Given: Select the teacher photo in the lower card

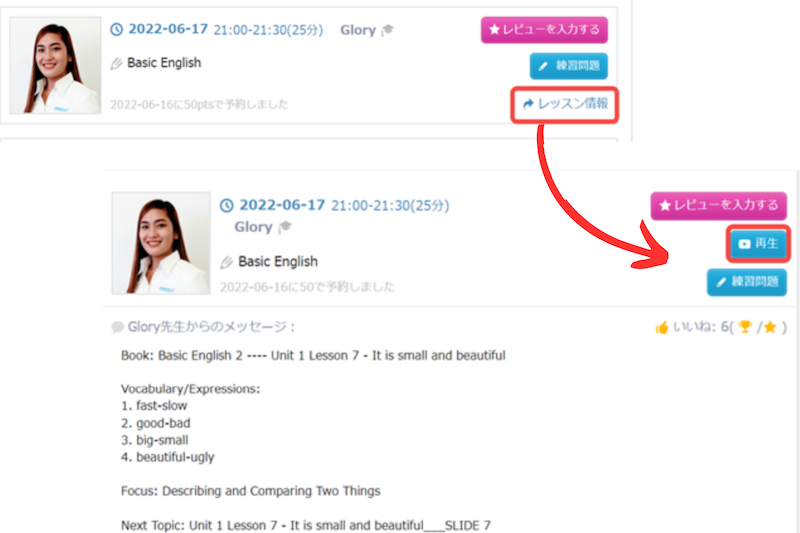Looking at the screenshot, I should (x=160, y=243).
